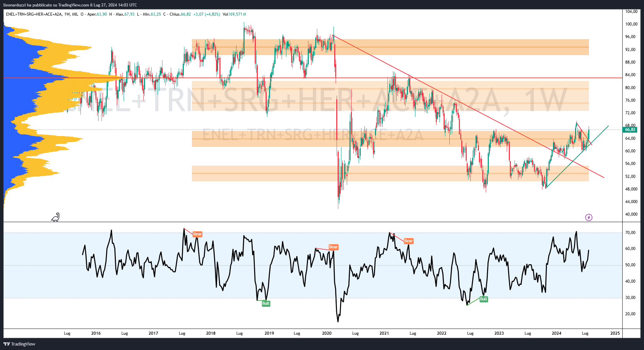Select the Bear label after the 2021 RSI peak
The width and height of the screenshot is (644, 350).
pos(408,241)
